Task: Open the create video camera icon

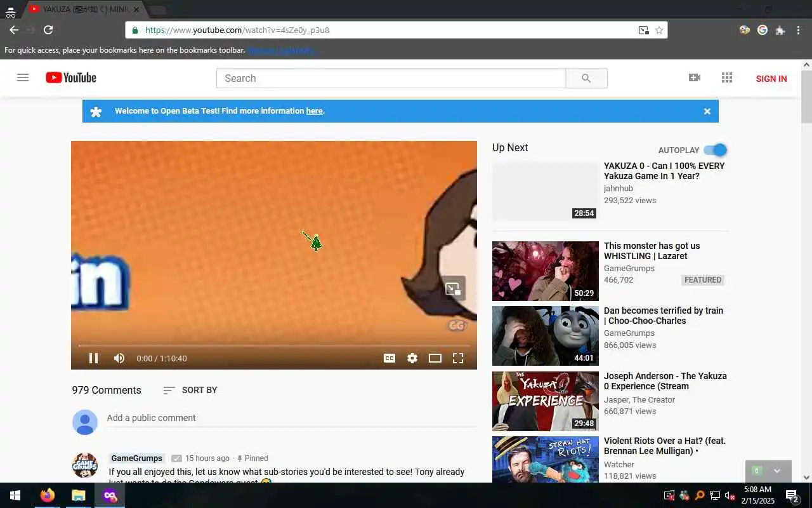Action: point(695,77)
